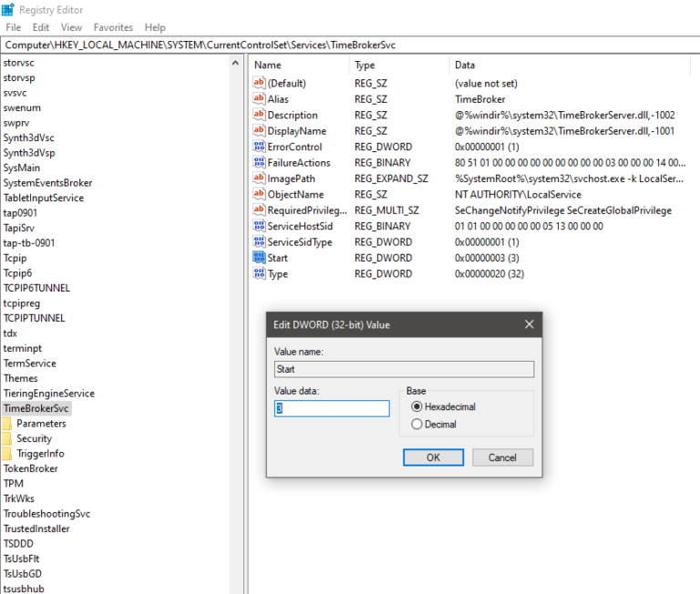This screenshot has width=700, height=594.
Task: Open the View menu
Action: tap(71, 27)
